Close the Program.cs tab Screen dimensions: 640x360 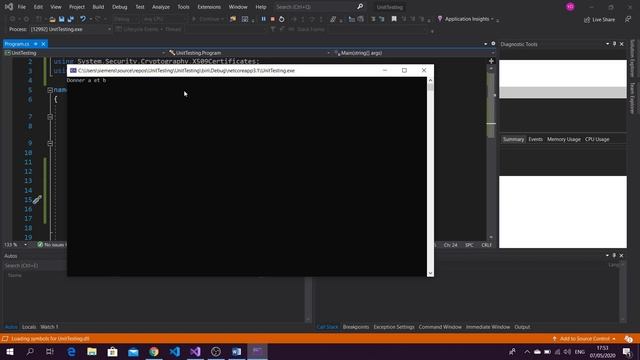43,44
